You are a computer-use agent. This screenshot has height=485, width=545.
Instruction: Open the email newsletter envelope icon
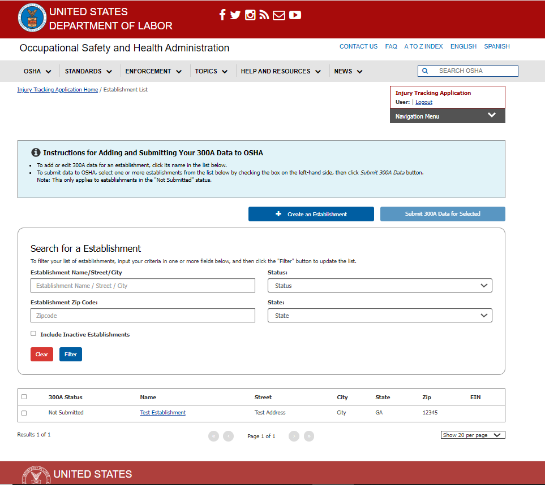[279, 15]
